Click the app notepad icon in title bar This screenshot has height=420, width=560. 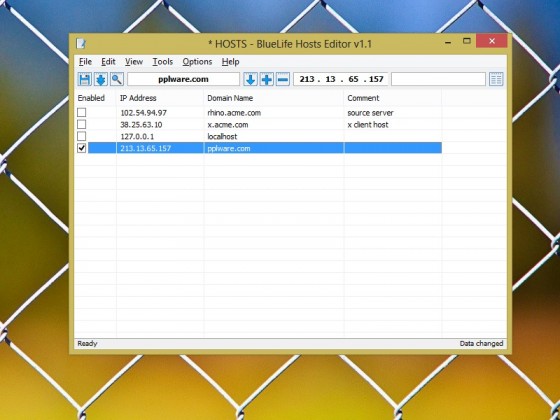81,44
